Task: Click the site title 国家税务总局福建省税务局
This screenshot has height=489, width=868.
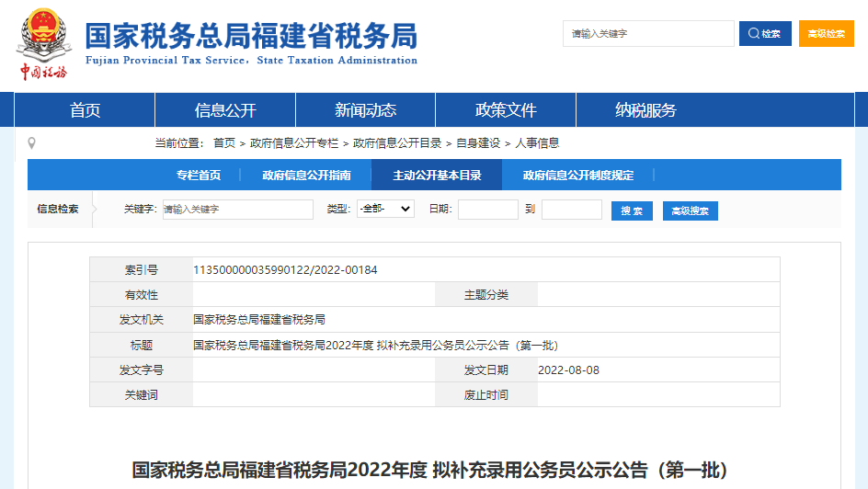Action: click(x=251, y=37)
